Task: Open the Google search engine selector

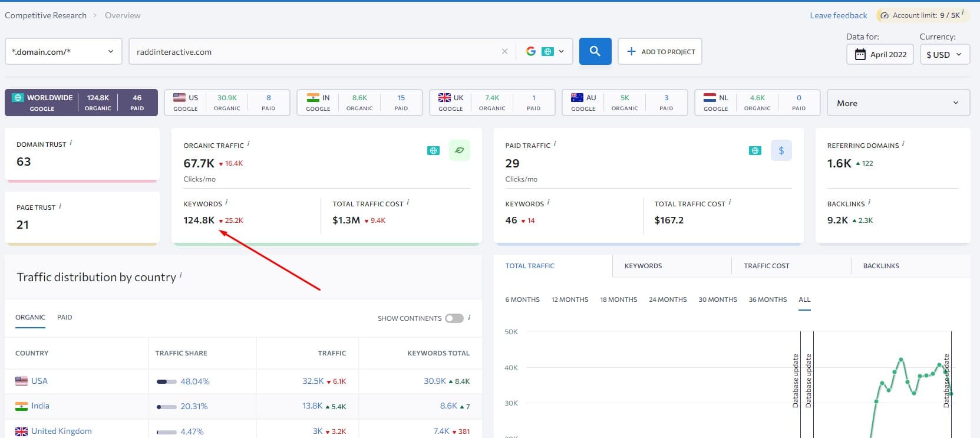Action: [545, 51]
